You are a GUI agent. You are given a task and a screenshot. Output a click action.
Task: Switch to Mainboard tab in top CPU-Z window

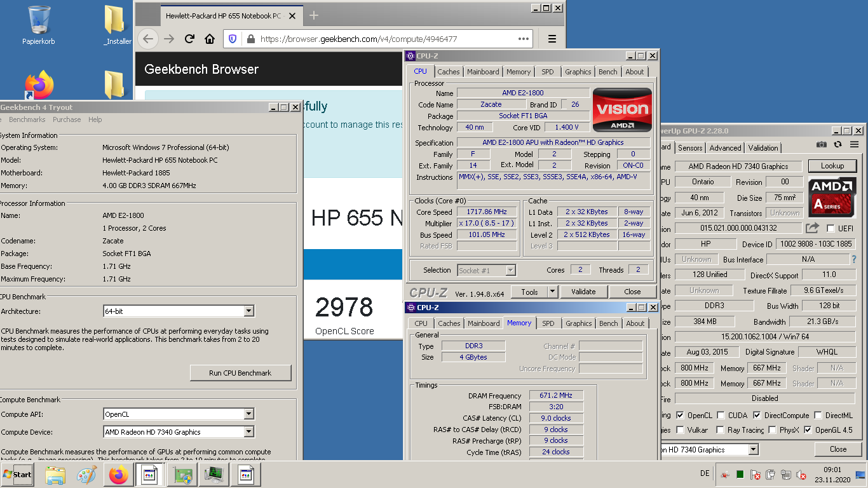tap(483, 72)
